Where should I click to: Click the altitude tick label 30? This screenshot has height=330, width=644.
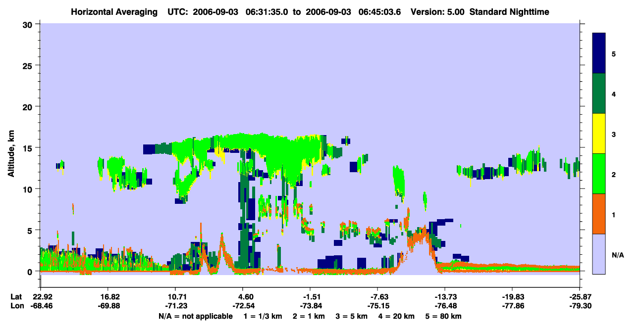29,24
